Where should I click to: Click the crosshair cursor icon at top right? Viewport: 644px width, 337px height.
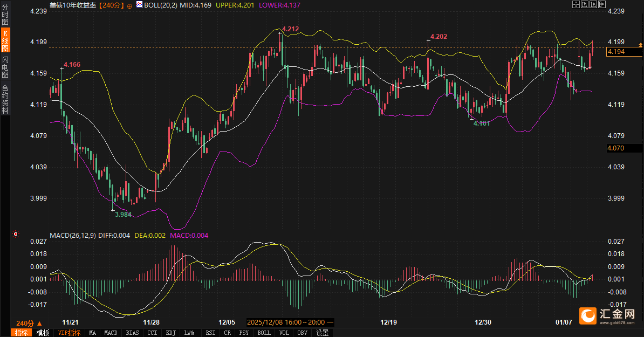[576, 4]
